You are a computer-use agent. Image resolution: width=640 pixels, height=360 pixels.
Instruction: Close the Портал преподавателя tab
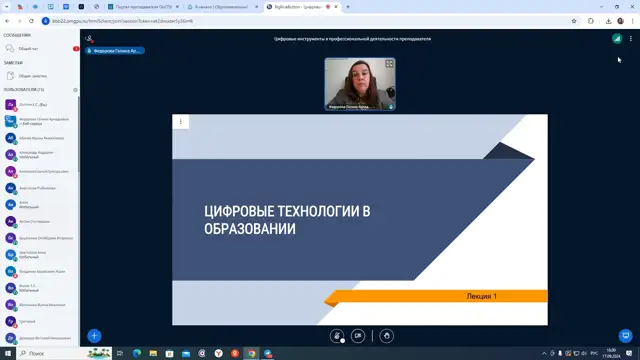pyautogui.click(x=177, y=7)
